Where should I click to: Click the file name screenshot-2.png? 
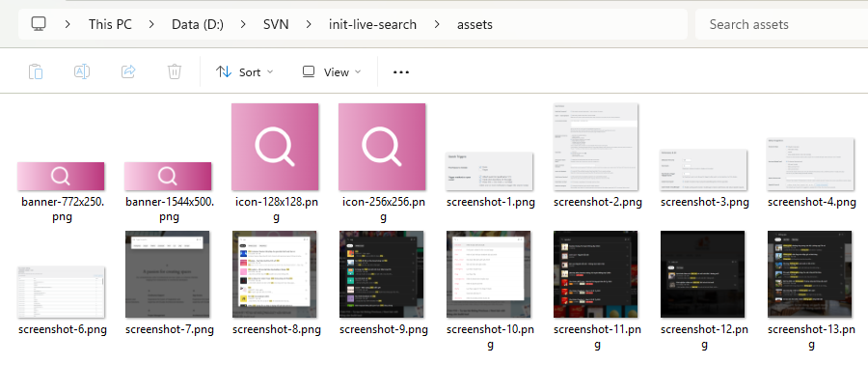[x=598, y=202]
